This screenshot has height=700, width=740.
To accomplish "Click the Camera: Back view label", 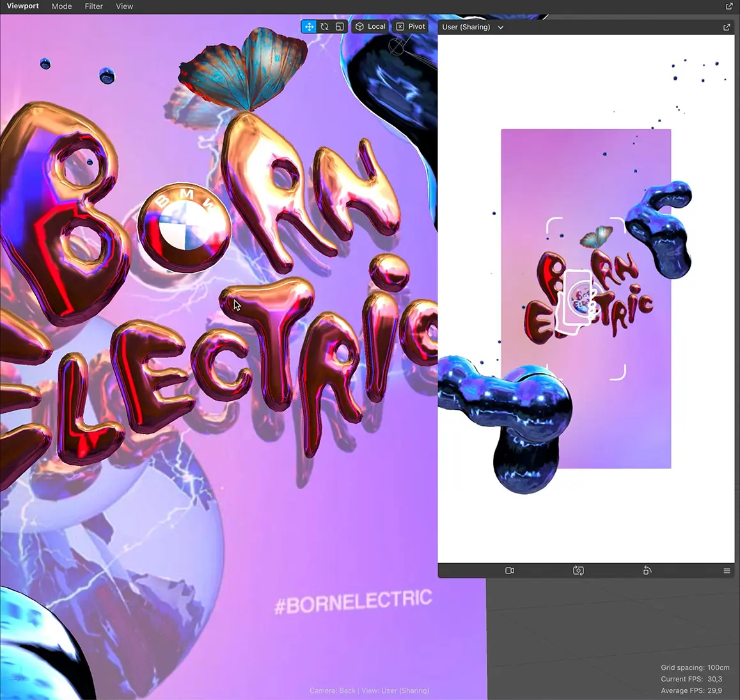I will click(370, 690).
